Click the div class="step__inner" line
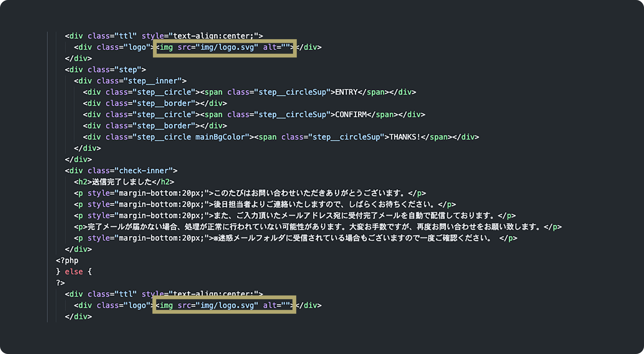 pos(130,81)
